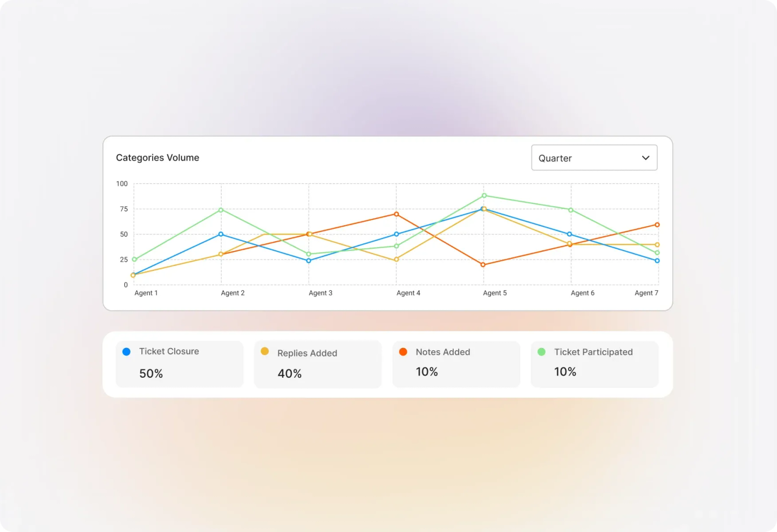The image size is (777, 532).
Task: Click the Agent 6 x-axis label
Action: (583, 293)
